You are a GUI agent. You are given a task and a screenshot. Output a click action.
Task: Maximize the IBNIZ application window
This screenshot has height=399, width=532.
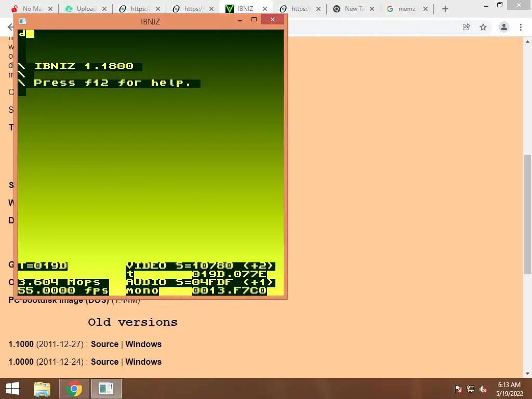254,20
